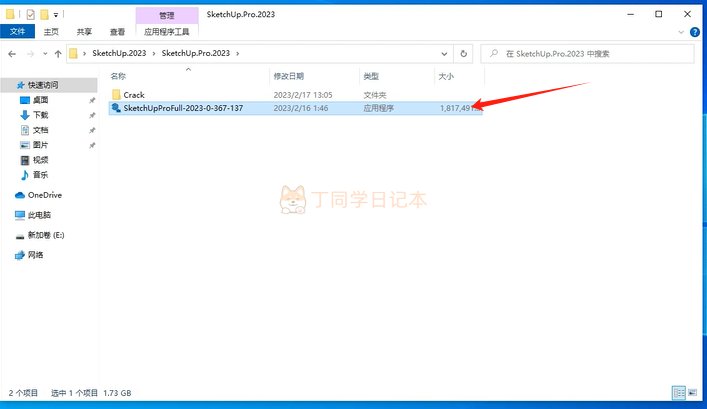Go up one folder level
Viewport: 707px width, 409px height.
tap(58, 54)
